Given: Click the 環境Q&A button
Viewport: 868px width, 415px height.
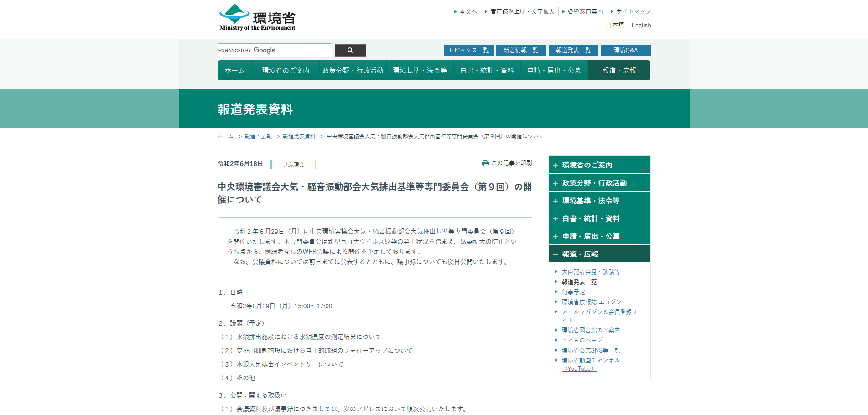Looking at the screenshot, I should (x=626, y=50).
